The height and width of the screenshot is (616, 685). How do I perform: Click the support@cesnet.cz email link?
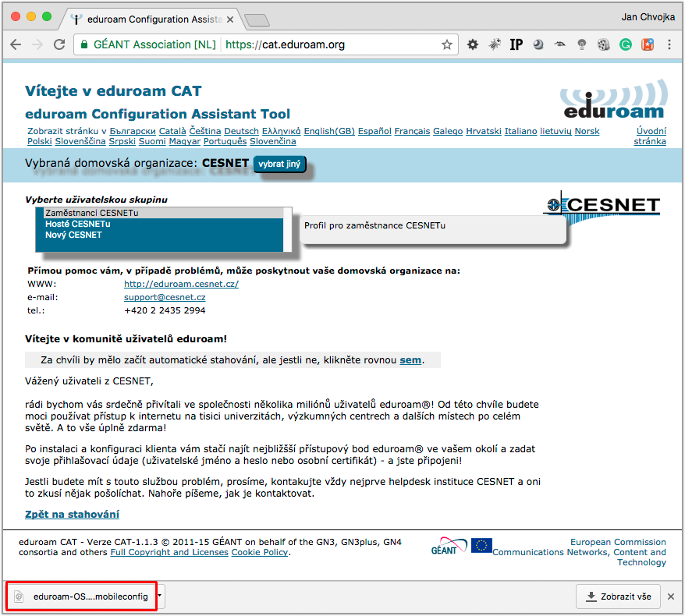(x=165, y=297)
